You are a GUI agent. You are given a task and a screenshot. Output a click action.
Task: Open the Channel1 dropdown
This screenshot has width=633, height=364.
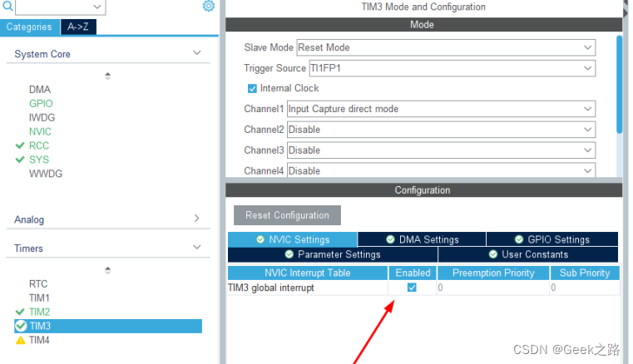click(x=441, y=109)
